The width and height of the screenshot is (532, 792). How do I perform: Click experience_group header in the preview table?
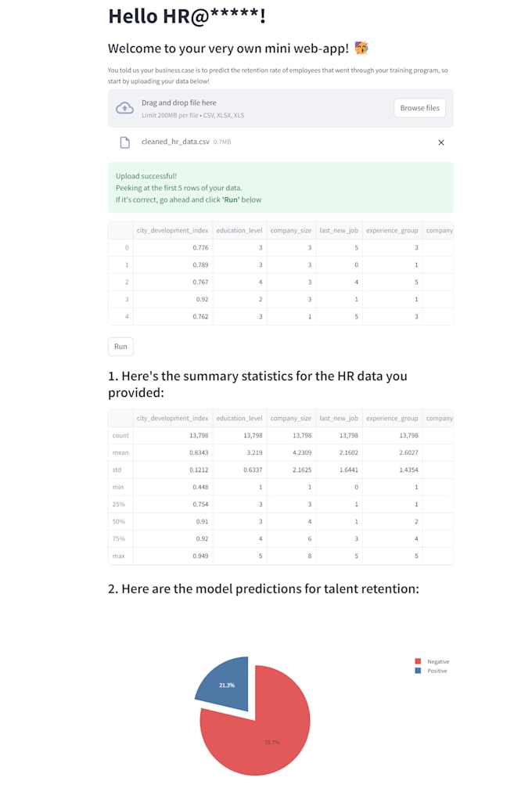391,230
